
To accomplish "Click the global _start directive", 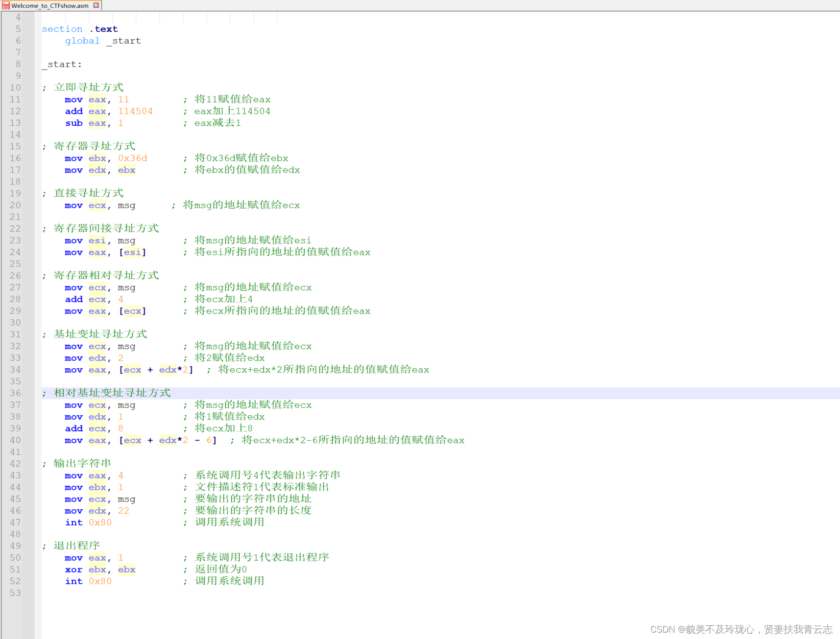I will [103, 41].
